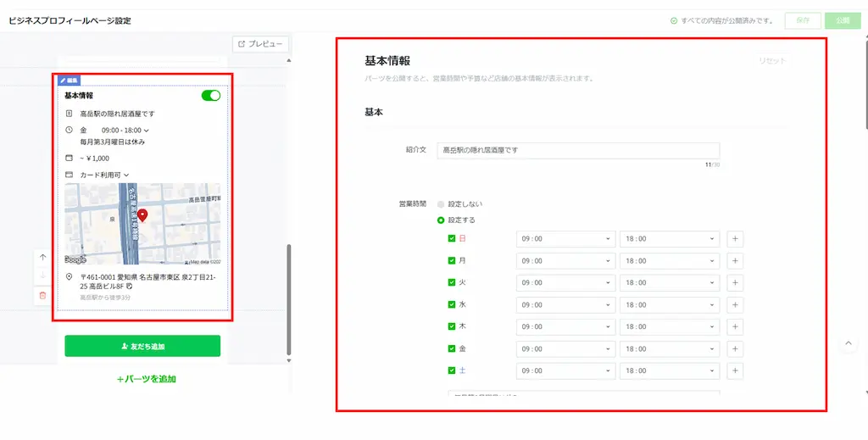The width and height of the screenshot is (868, 440).
Task: Open 日 opening time 09:00 dropdown
Action: pos(565,239)
